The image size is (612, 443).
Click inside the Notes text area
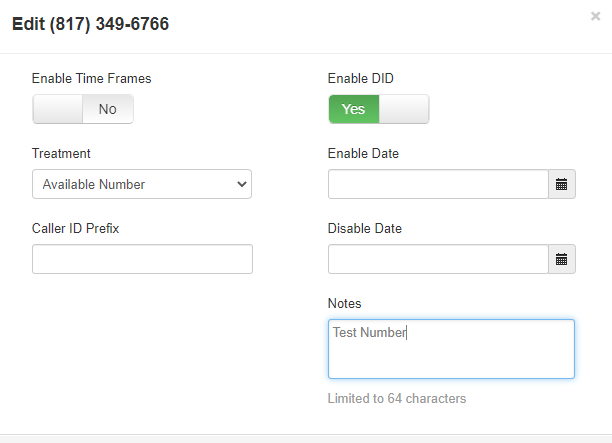(x=451, y=349)
